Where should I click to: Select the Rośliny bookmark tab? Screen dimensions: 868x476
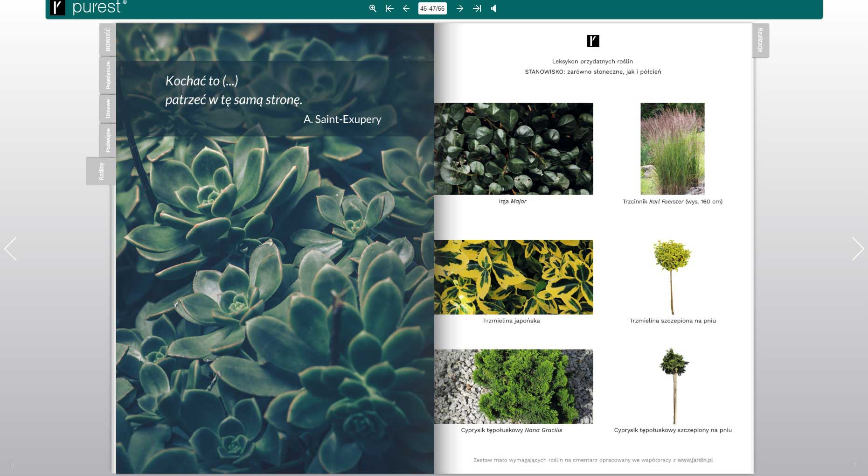[101, 171]
